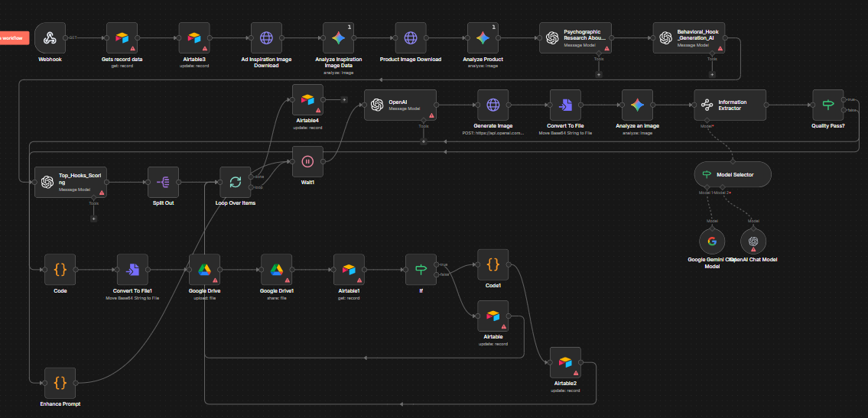The image size is (868, 418).
Task: Select the OpenAI Message Model node
Action: tap(400, 105)
